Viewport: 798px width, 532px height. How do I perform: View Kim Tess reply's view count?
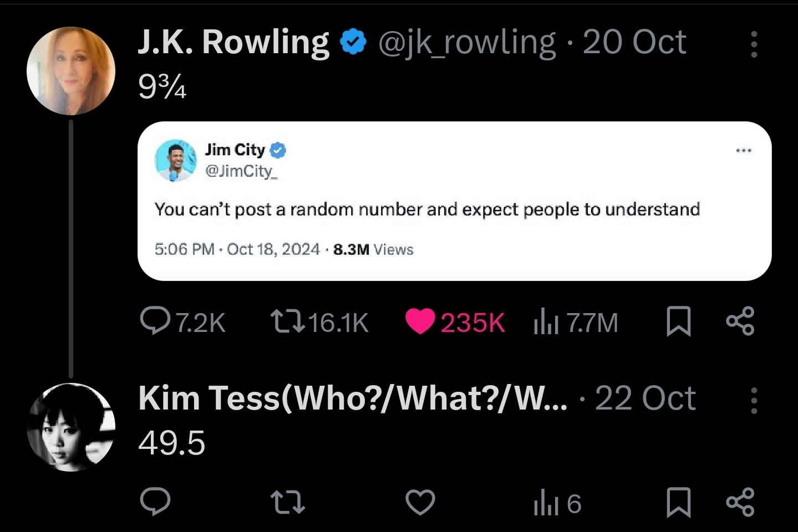pos(557,504)
